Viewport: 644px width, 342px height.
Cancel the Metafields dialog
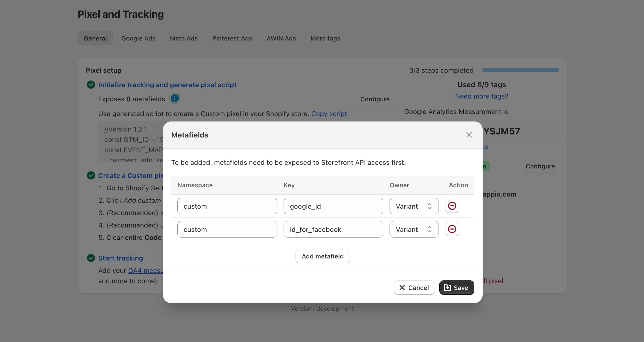tap(414, 288)
